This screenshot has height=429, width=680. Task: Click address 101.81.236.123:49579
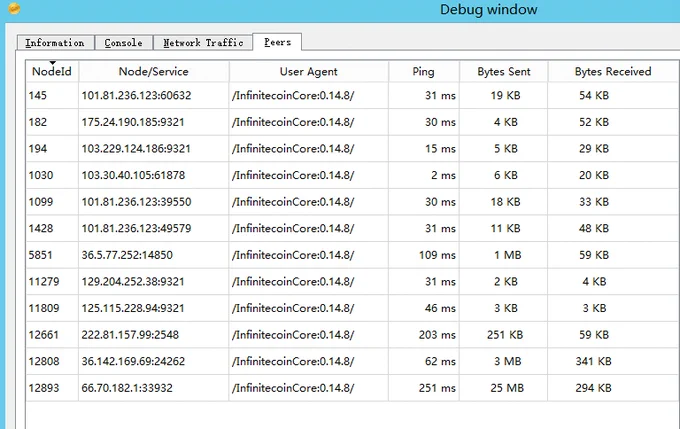click(136, 228)
